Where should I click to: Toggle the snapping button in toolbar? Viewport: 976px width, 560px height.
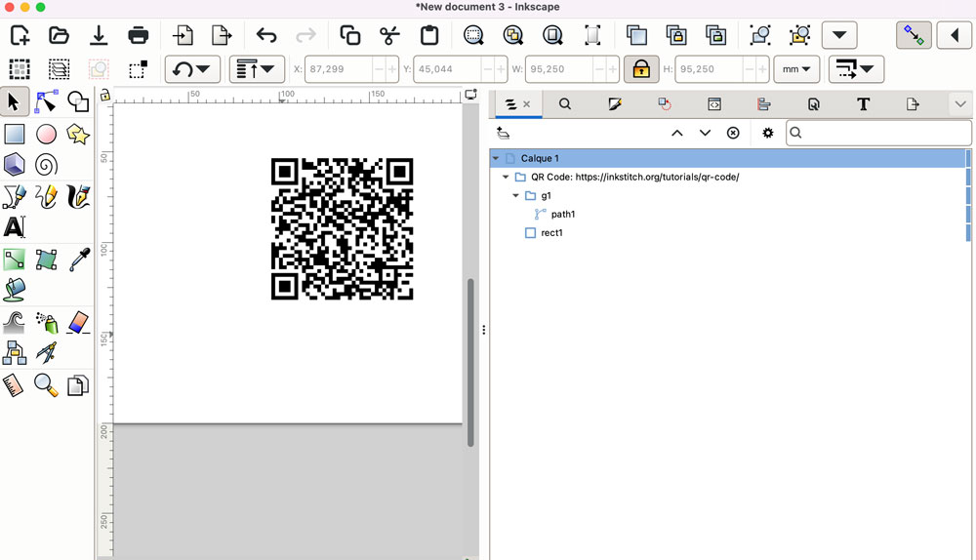click(x=914, y=36)
